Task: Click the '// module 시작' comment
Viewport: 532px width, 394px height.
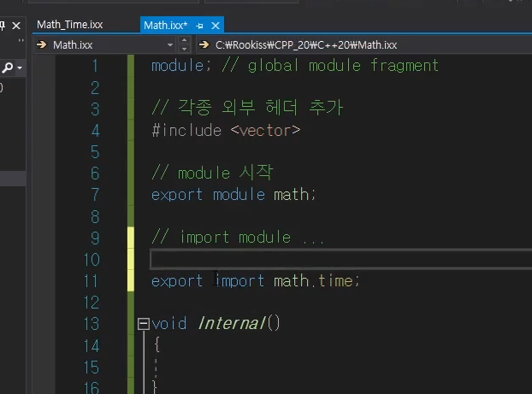Action: [x=212, y=173]
